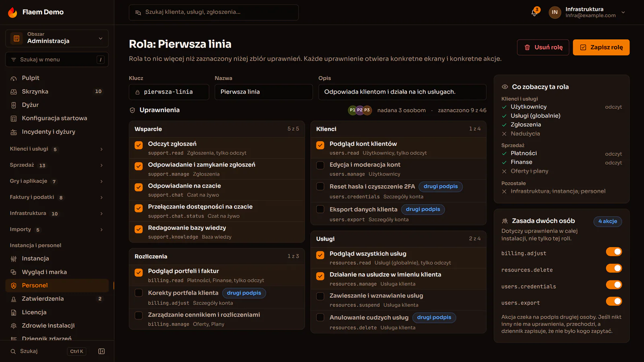Viewport: 644px width, 362px height.
Task: Click the Flaem Demo flame logo
Action: tap(12, 12)
